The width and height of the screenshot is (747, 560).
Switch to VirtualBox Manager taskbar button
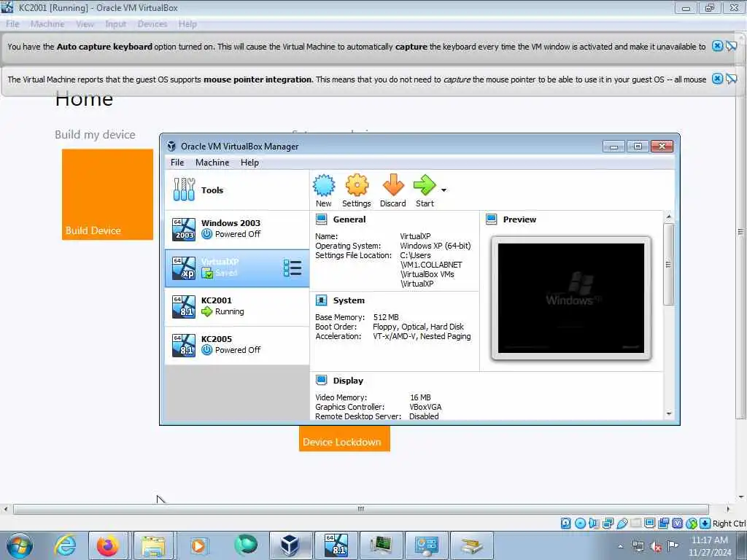point(290,545)
